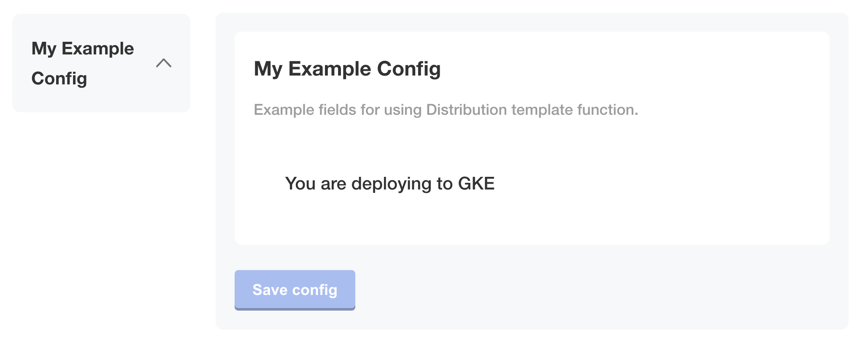Click 'Example fields for using Distribution template function.'
The width and height of the screenshot is (868, 349).
coord(446,109)
